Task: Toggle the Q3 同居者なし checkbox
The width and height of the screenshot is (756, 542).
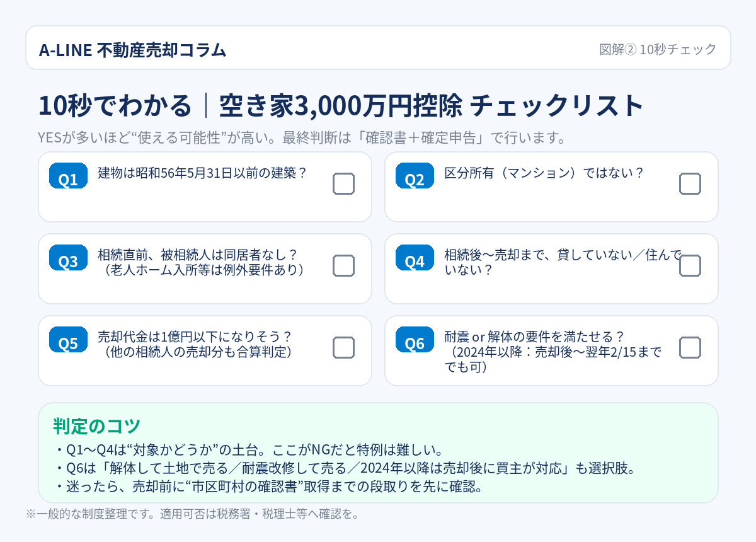Action: click(x=343, y=266)
